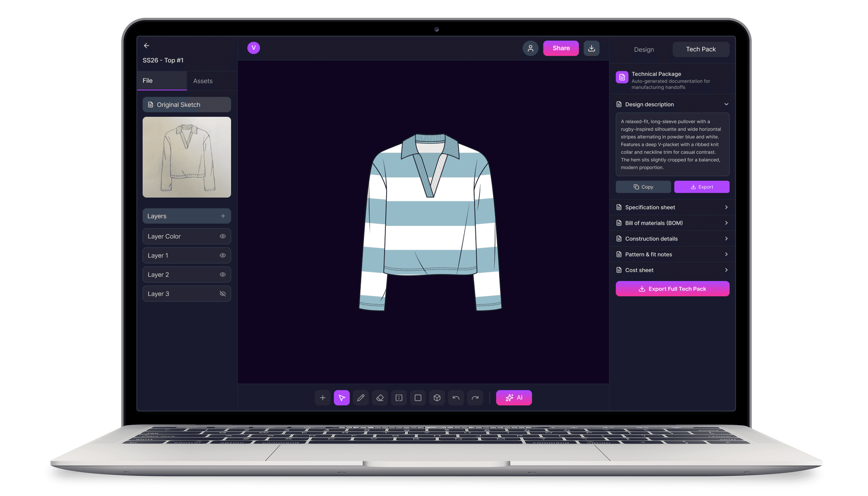
Task: Click the Bill of materials document icon
Action: (619, 223)
